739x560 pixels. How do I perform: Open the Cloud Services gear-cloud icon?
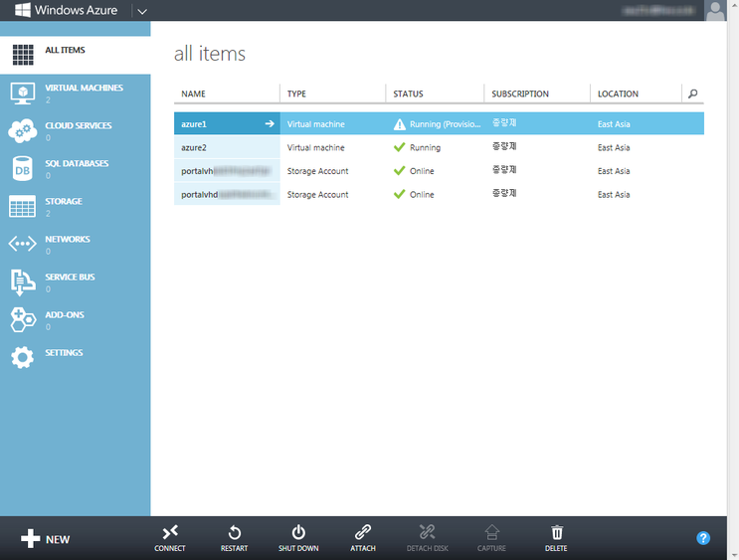pyautogui.click(x=22, y=130)
